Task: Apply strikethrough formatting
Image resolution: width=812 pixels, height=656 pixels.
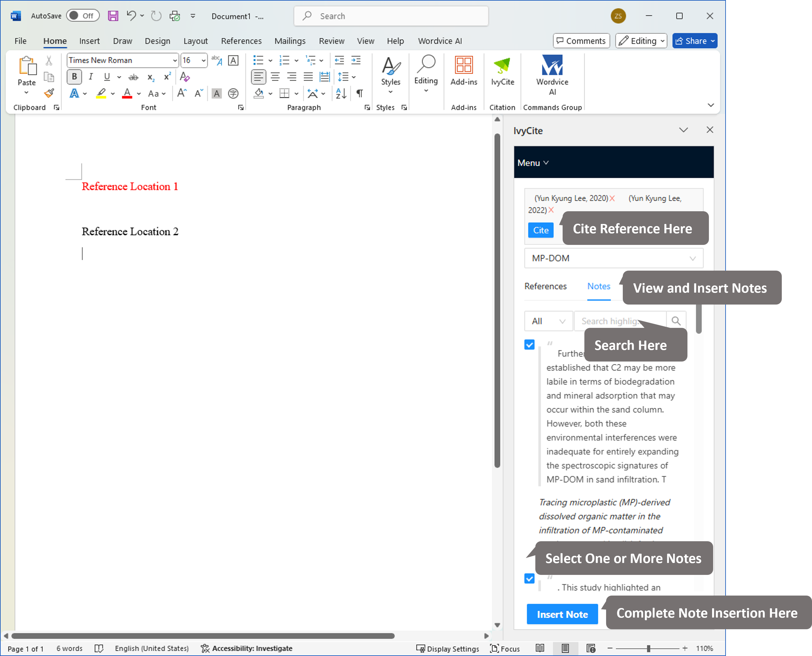Action: (133, 77)
